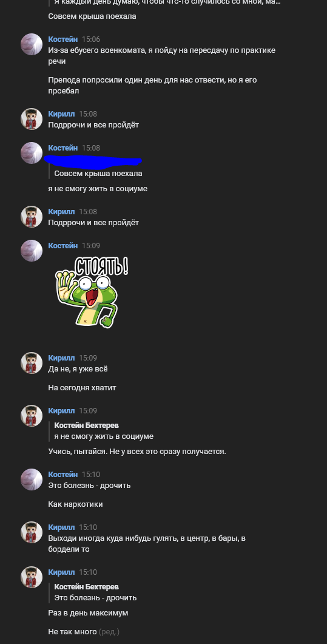Open Кирилл's avatar at "Да не, я уже всё"

(32, 362)
